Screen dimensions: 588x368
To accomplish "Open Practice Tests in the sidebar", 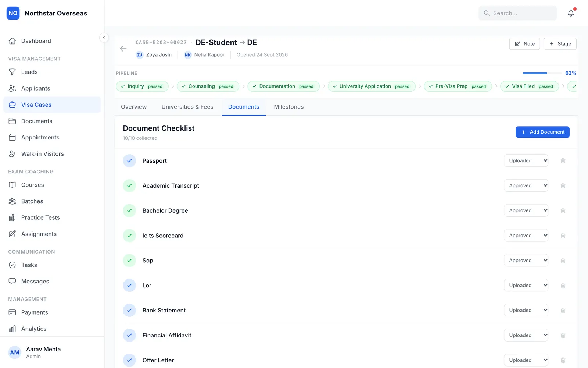I will [52, 217].
